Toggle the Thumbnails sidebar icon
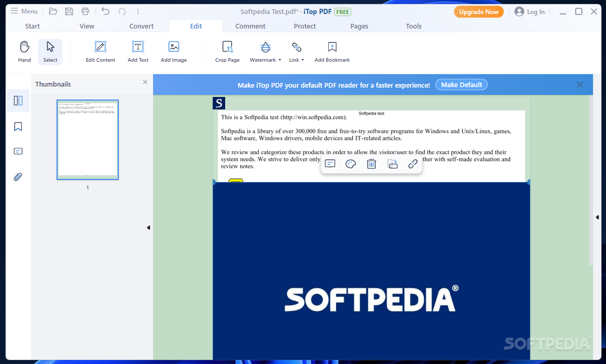Screen dimensions: 606x364 pos(18,101)
